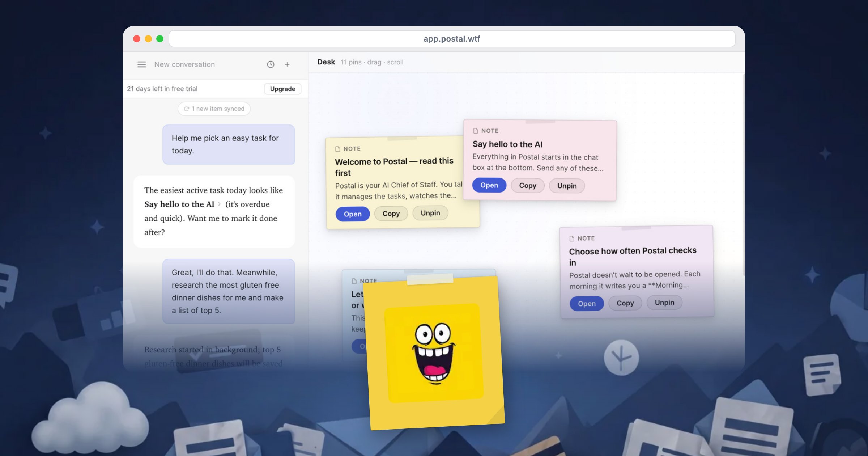Click the '11 pins · drag · scroll' text

tap(372, 62)
